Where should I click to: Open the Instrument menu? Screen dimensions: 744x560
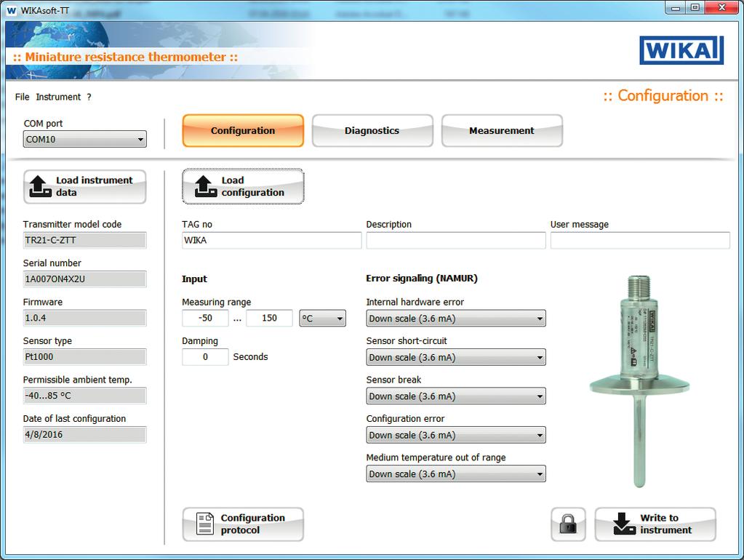pyautogui.click(x=58, y=97)
